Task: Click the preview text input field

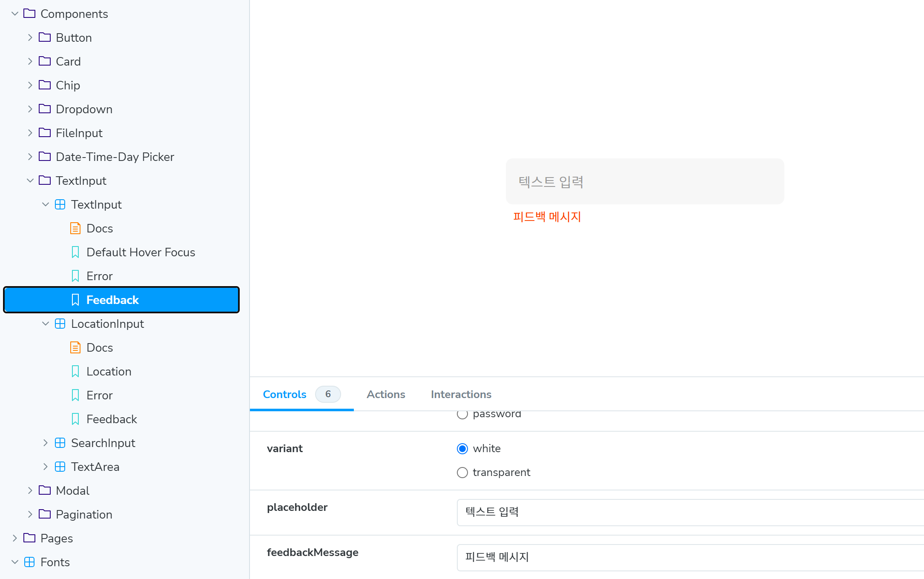Action: tap(645, 182)
